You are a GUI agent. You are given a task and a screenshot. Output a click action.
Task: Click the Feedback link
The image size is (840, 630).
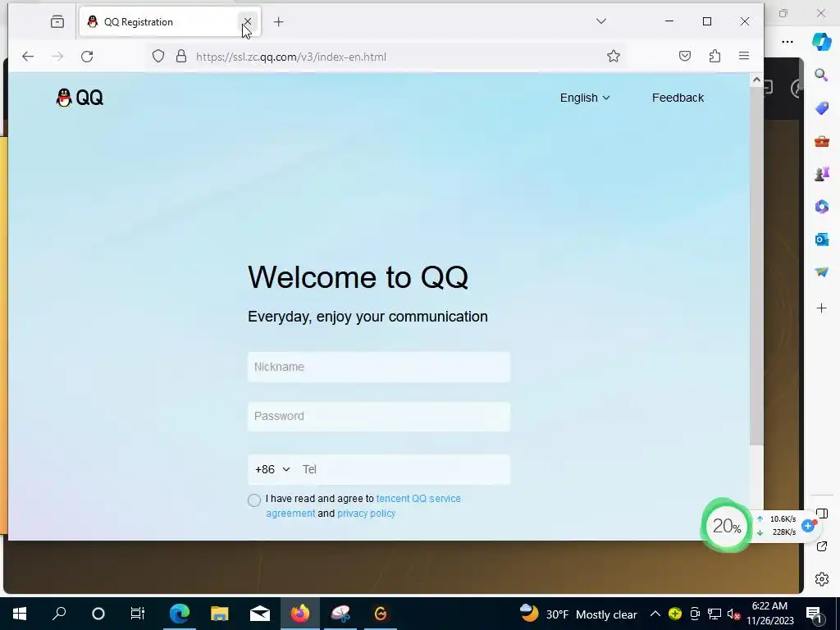point(678,98)
